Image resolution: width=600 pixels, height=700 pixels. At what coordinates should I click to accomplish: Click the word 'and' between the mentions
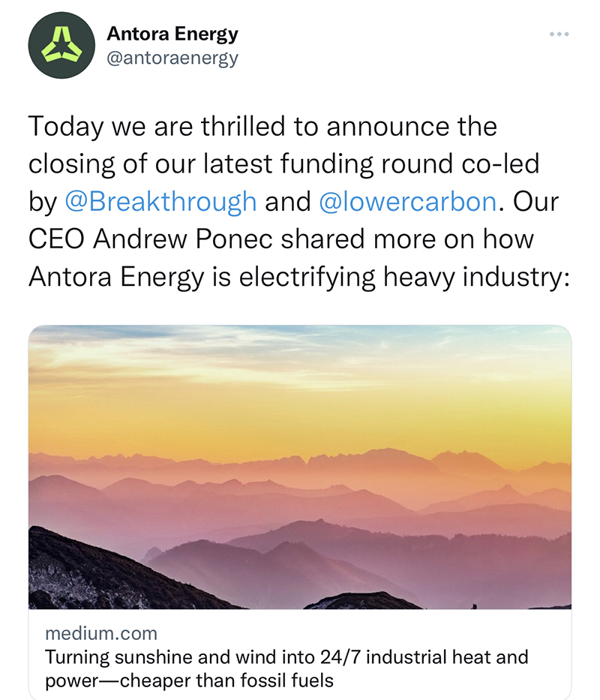(x=287, y=202)
